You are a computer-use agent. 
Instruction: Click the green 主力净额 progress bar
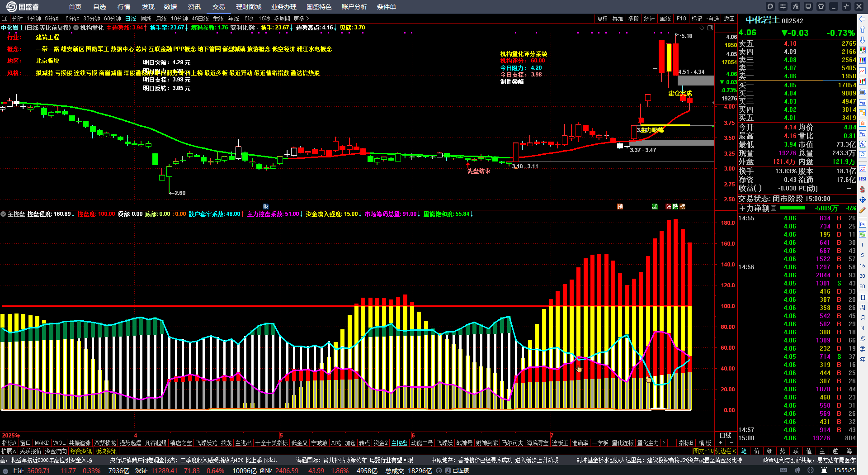tap(793, 208)
